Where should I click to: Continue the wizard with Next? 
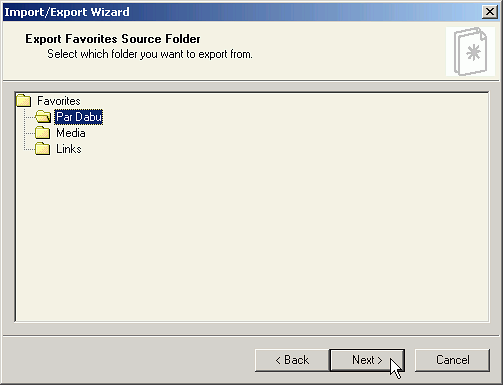click(367, 360)
